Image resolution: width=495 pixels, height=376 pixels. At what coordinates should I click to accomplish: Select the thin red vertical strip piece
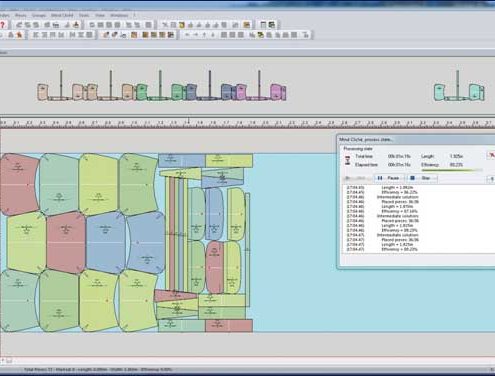[172, 233]
